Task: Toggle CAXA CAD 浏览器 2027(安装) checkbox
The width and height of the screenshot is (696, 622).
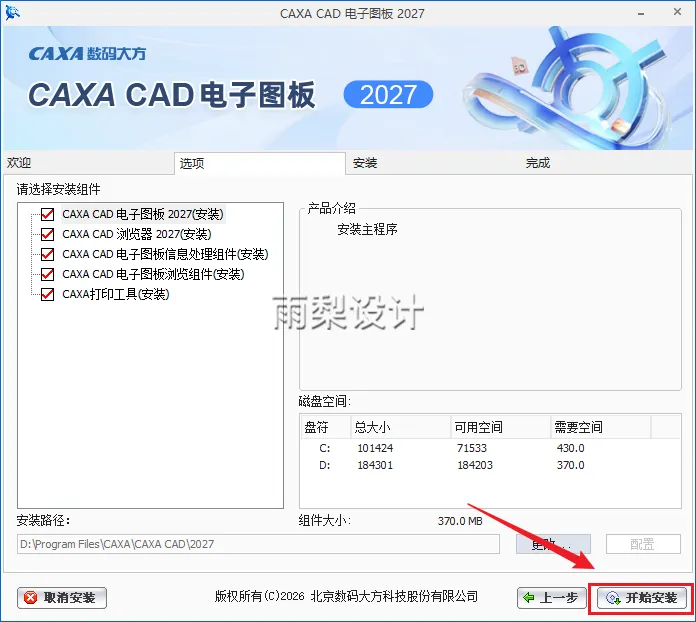Action: [47, 234]
